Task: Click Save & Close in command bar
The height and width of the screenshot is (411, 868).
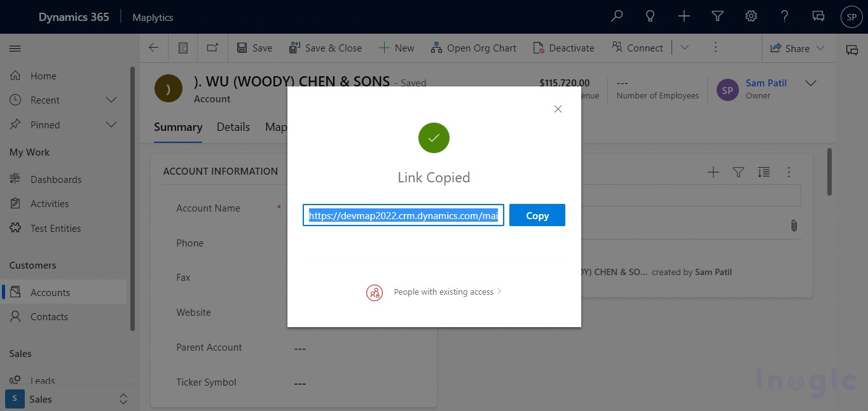Action: point(325,48)
